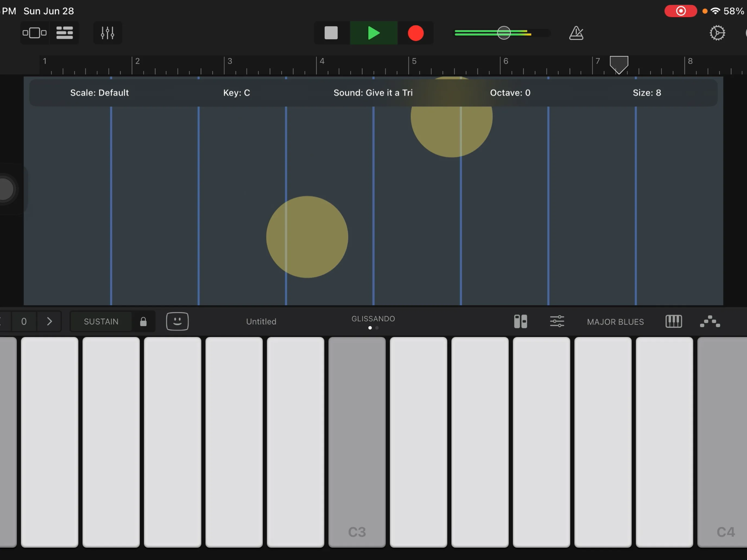Viewport: 747px width, 560px height.
Task: Jump to bar 5 on the ruler
Action: 414,61
